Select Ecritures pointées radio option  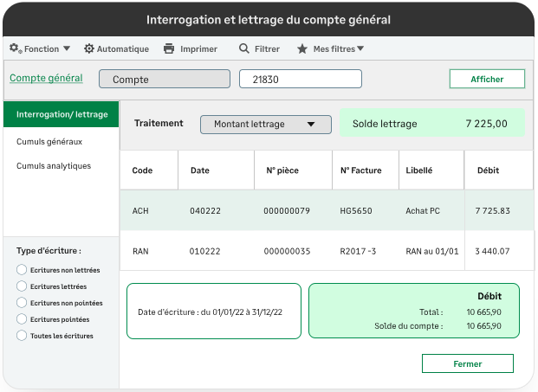(22, 319)
